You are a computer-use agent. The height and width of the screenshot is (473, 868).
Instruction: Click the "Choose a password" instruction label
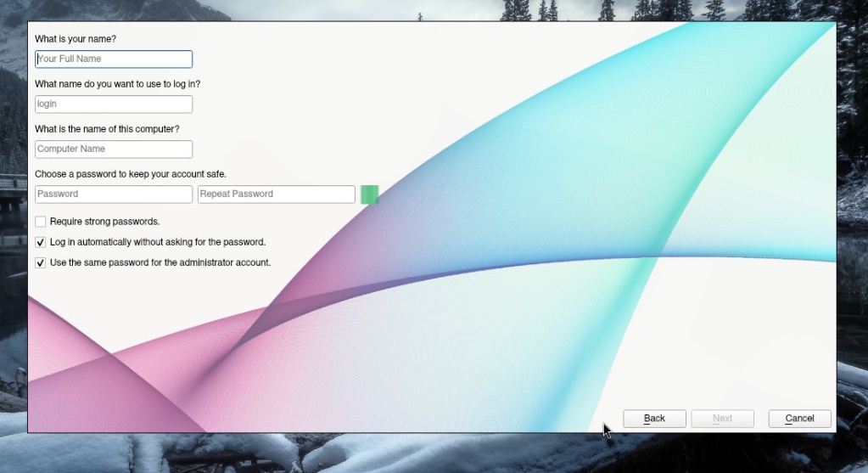pos(131,174)
